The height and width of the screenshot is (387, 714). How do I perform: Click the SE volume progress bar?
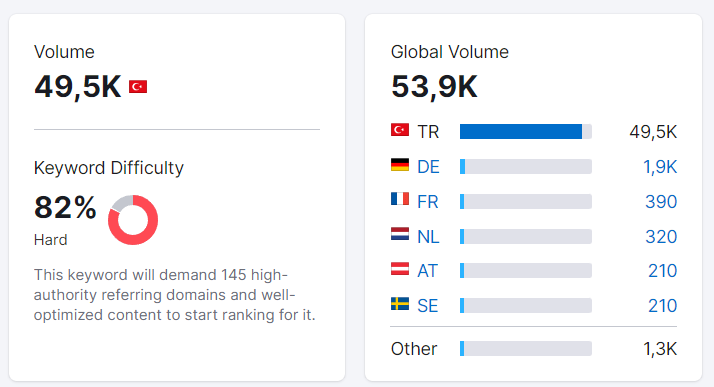click(526, 306)
